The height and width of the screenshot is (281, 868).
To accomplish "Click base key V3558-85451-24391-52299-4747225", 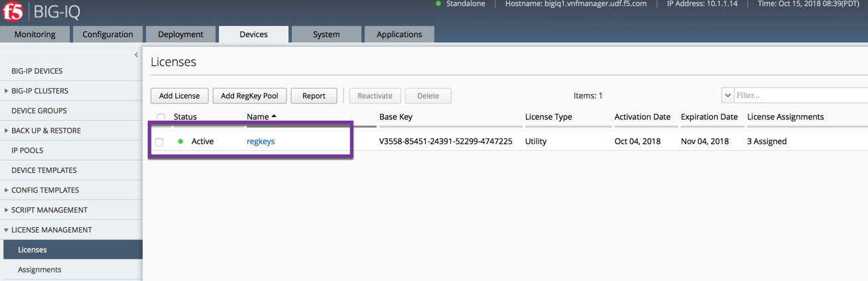I will [446, 141].
